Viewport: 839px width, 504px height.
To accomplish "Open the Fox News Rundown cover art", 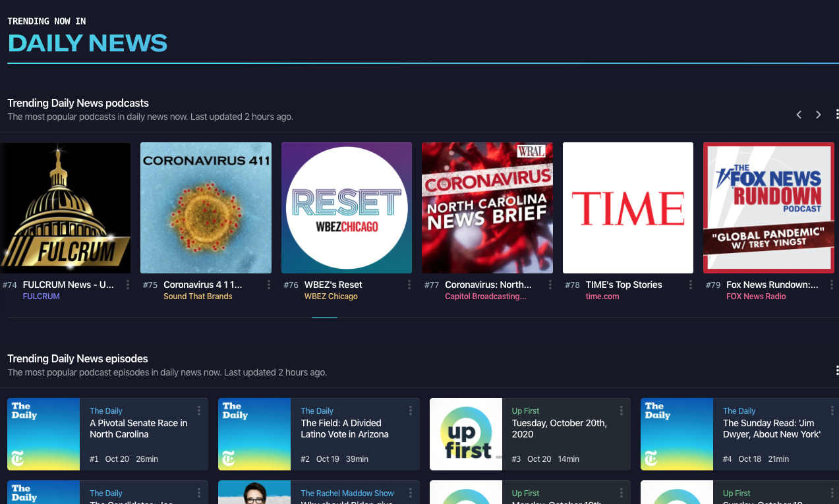I will click(768, 208).
